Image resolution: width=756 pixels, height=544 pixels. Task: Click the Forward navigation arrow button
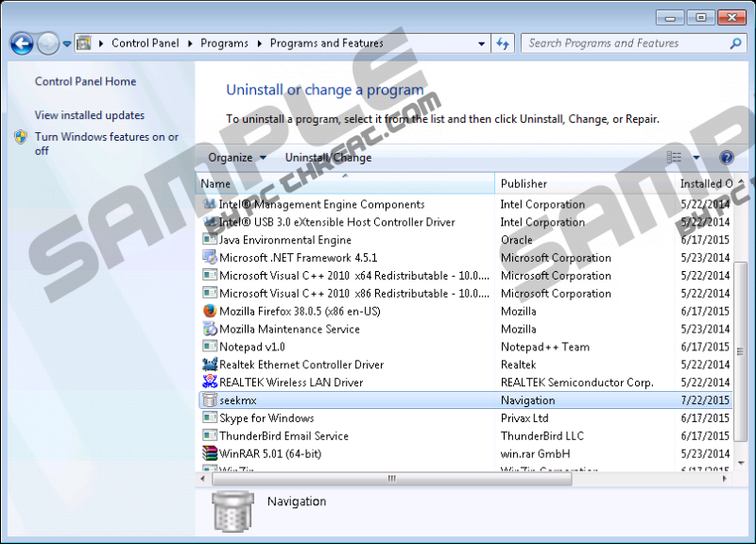pos(47,43)
